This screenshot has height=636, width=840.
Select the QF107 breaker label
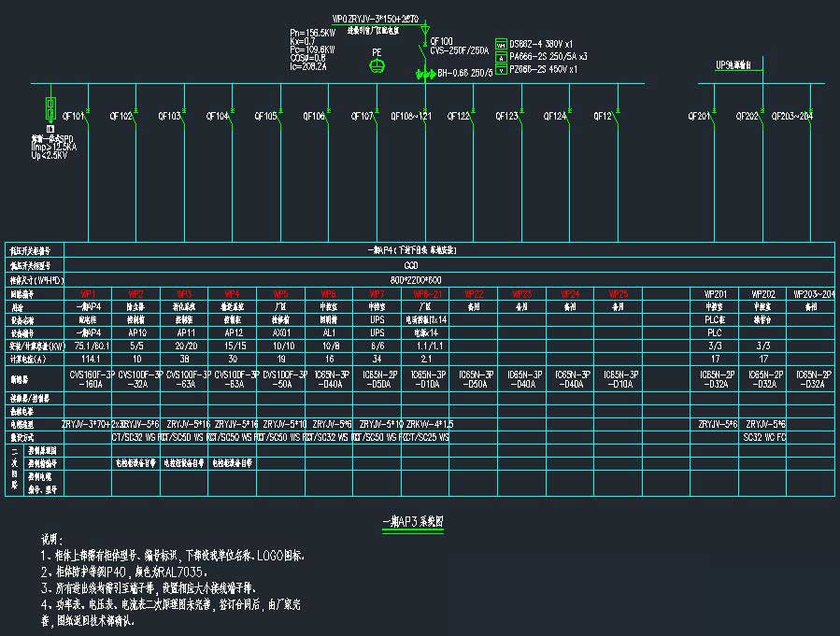pos(363,116)
